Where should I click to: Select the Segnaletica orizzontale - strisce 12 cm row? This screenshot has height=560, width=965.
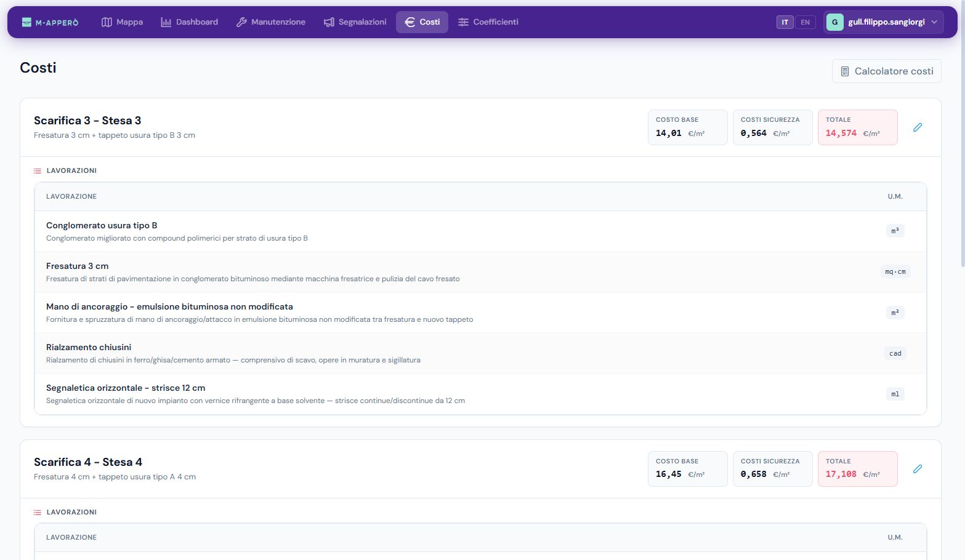coord(480,394)
